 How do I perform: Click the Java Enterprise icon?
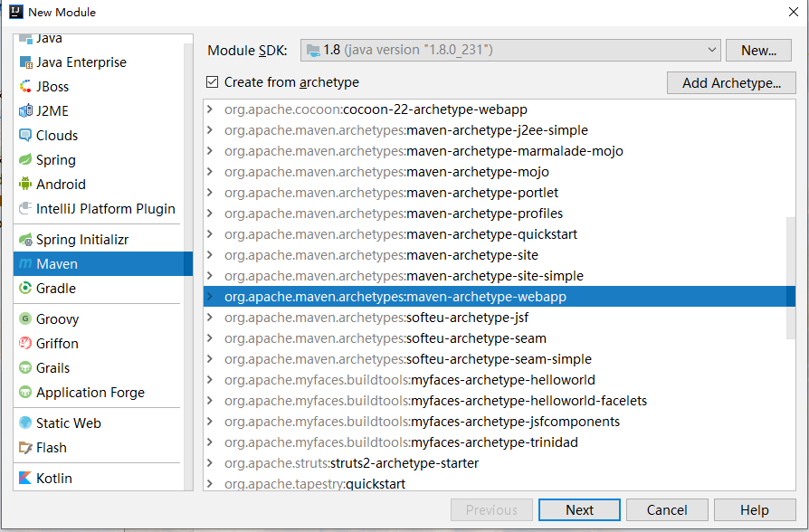[25, 62]
